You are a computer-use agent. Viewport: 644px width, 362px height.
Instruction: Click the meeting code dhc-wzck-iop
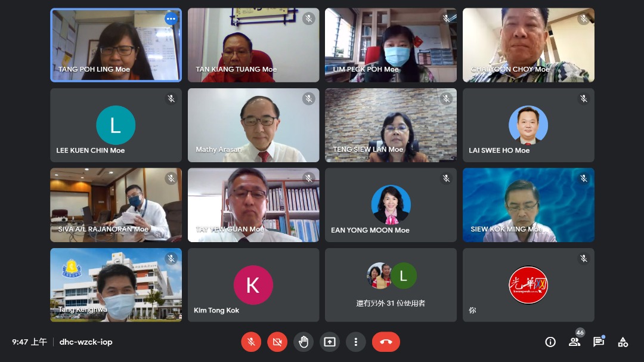coord(86,342)
